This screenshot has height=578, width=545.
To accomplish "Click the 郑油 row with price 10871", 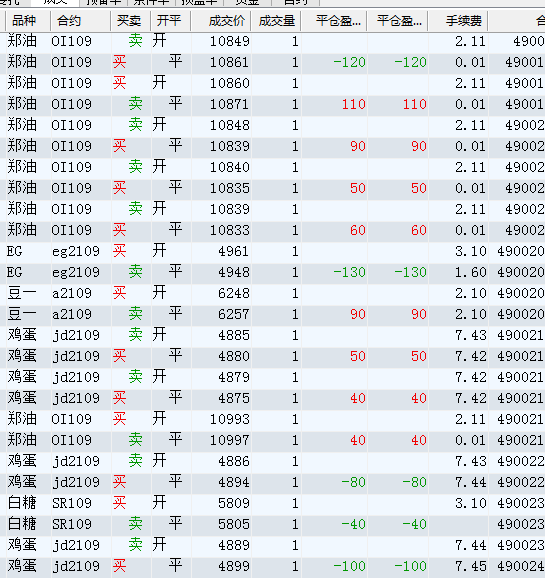I will [272, 104].
